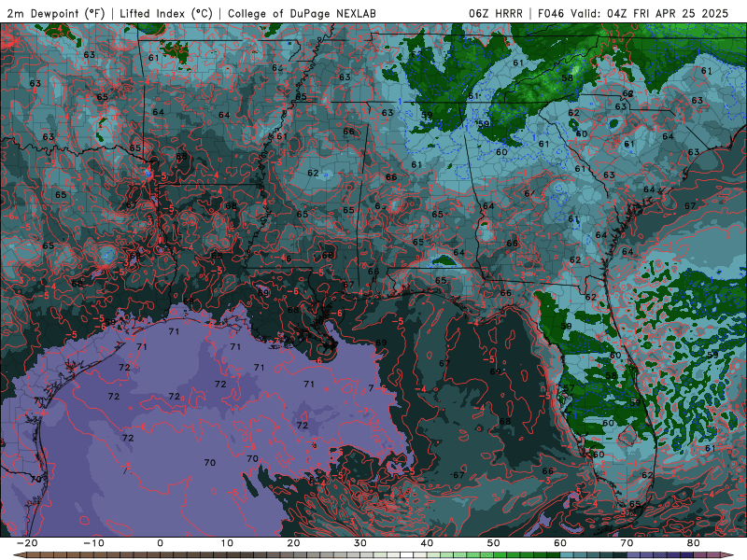Screen dimensions: 747x560
Task: Click the -10 label on the color scale
Action: 93,543
